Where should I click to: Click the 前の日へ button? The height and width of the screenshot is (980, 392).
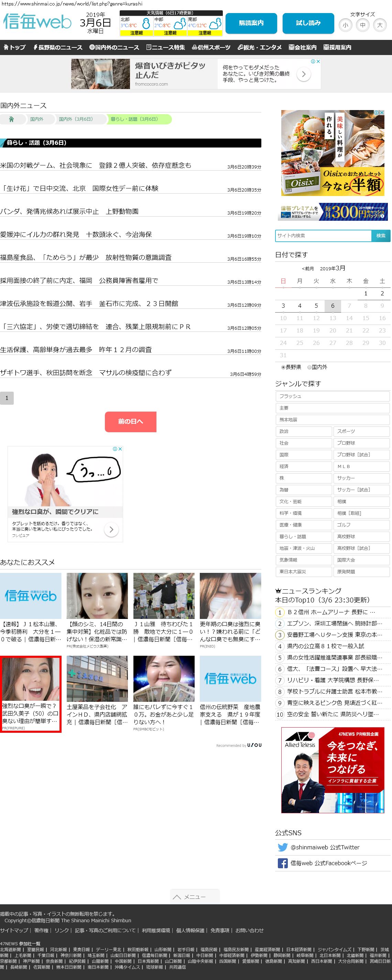pyautogui.click(x=131, y=422)
